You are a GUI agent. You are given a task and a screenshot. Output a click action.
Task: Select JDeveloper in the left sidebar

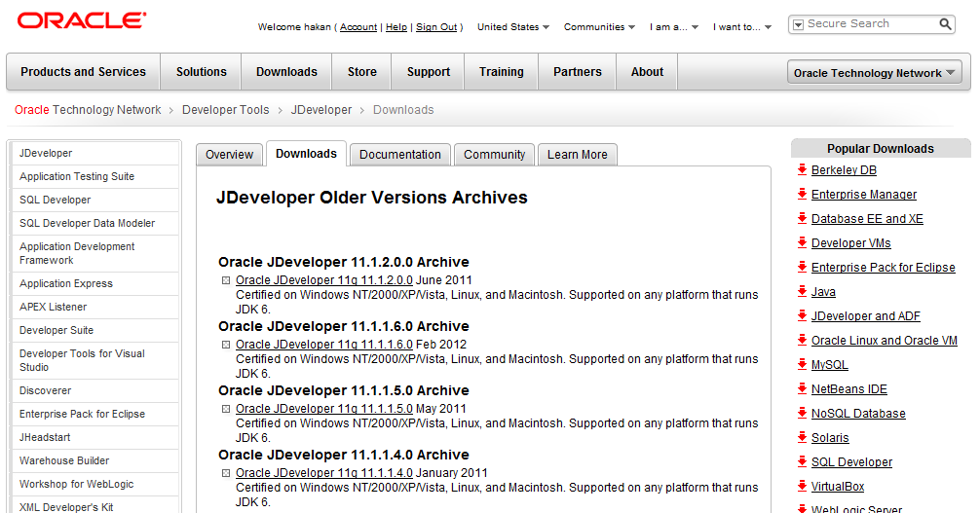(95, 153)
